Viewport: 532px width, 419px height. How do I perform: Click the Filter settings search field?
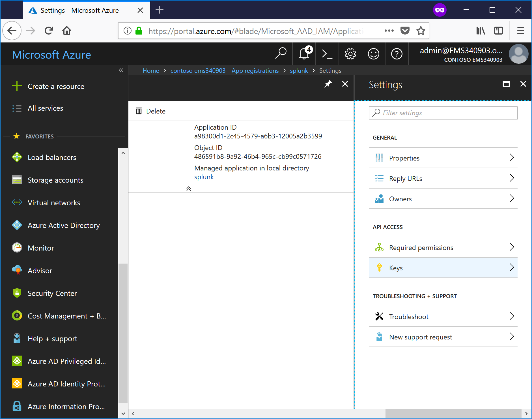coord(443,113)
